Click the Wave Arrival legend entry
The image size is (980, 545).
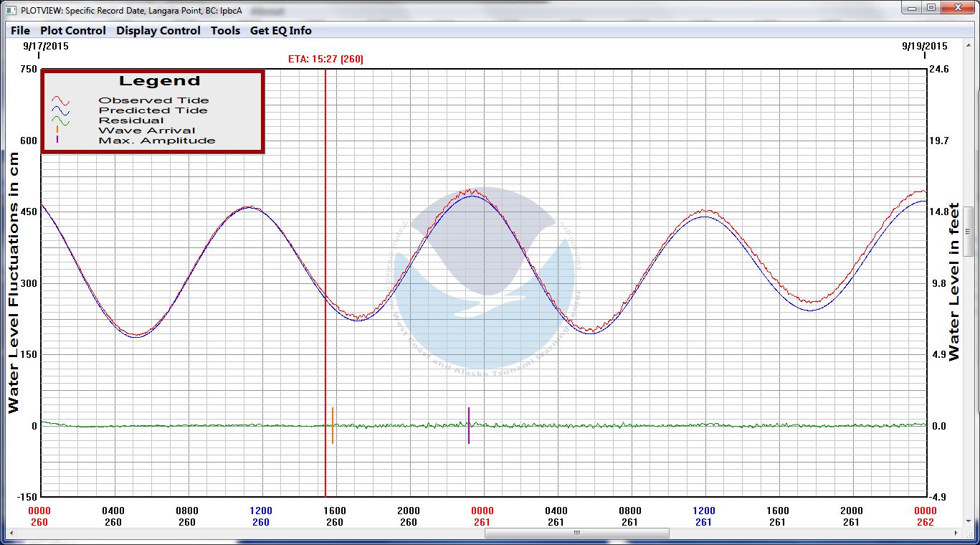point(146,131)
